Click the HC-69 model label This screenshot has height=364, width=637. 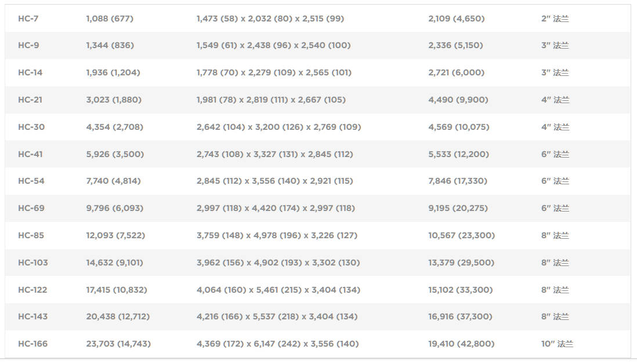click(31, 208)
